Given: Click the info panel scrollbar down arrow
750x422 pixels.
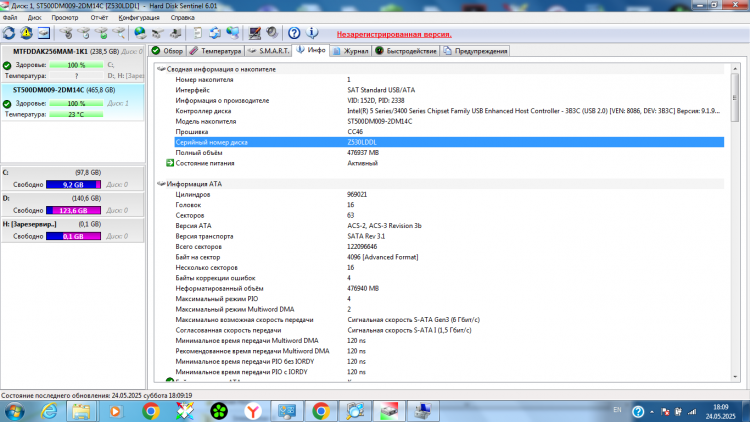Looking at the screenshot, I should coord(735,377).
